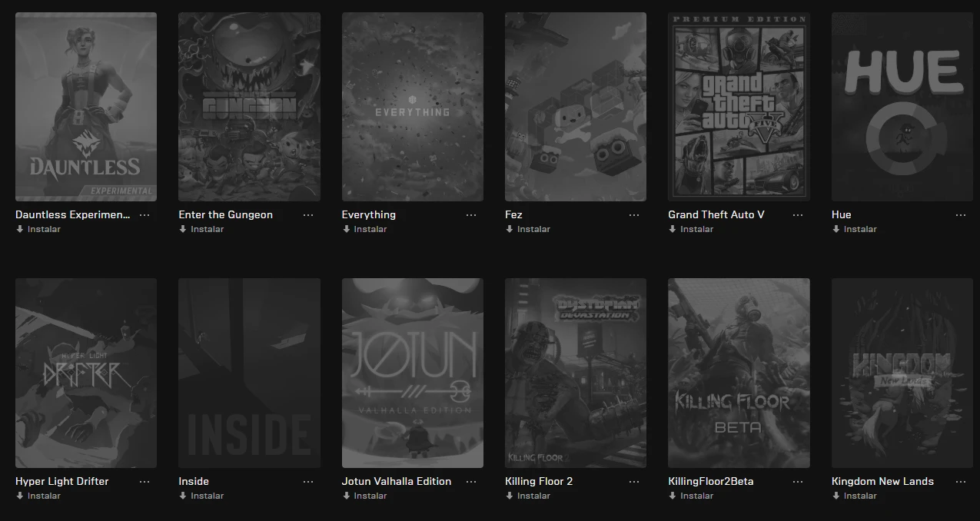This screenshot has height=521, width=980.
Task: Click the download arrow icon under Enter the Gungeon
Action: point(183,229)
